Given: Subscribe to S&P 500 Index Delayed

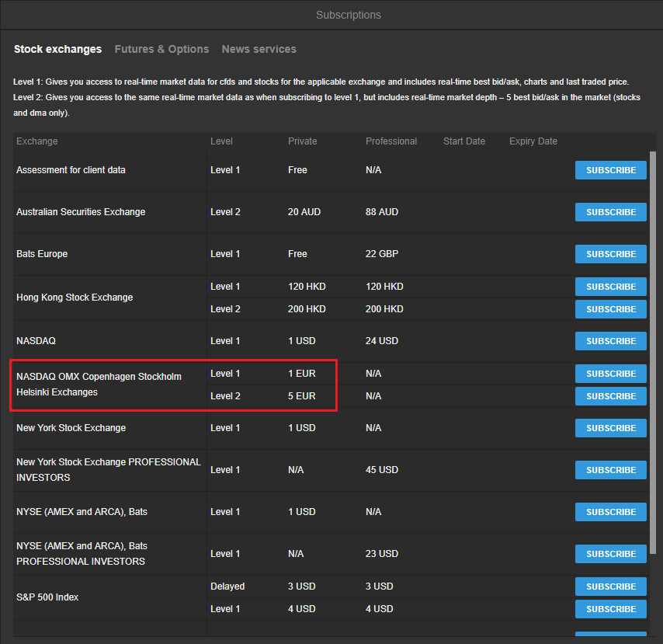Looking at the screenshot, I should (610, 587).
